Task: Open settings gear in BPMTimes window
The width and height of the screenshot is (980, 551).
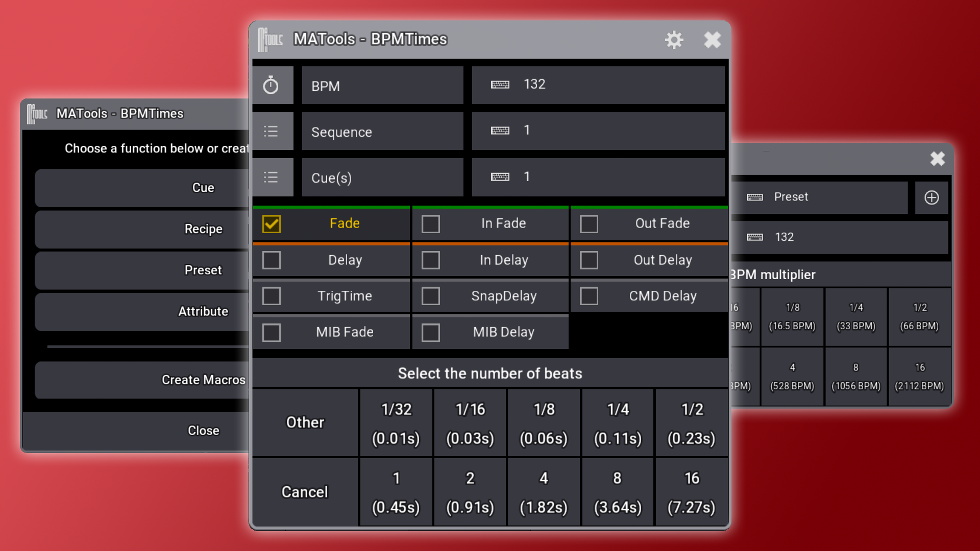Action: click(674, 40)
